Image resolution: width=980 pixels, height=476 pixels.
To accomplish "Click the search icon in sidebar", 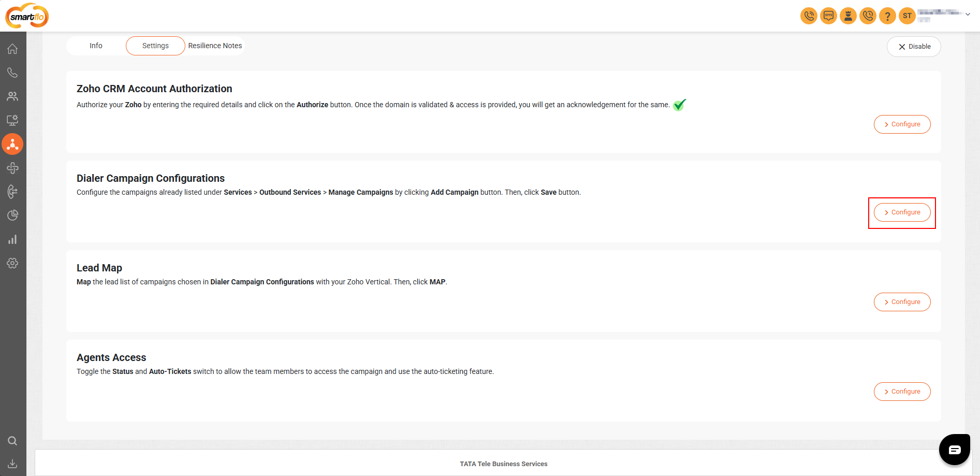I will (x=12, y=441).
